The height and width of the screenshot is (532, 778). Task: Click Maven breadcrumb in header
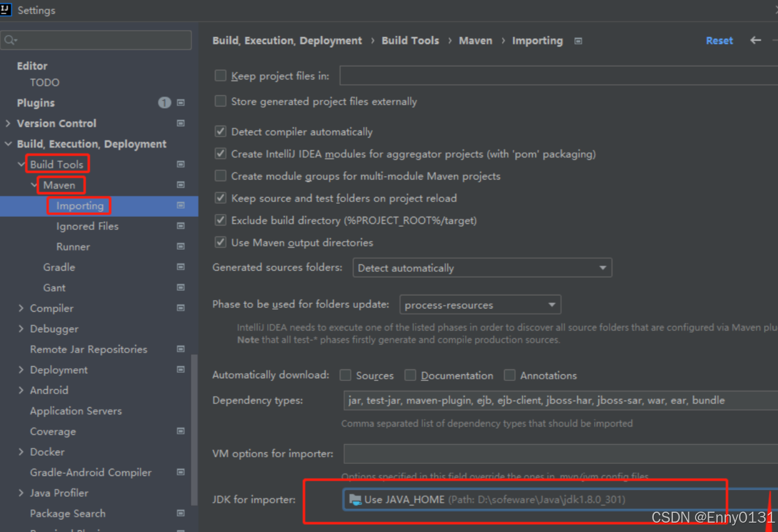click(475, 41)
